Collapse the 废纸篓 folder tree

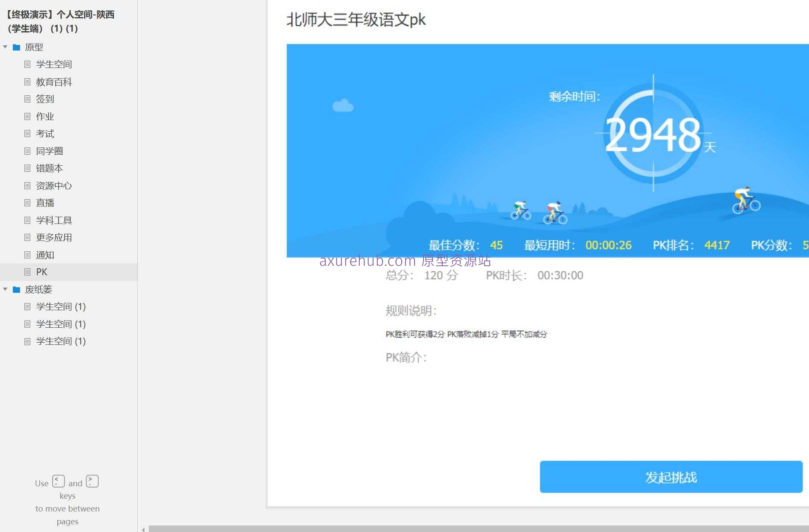click(x=5, y=289)
